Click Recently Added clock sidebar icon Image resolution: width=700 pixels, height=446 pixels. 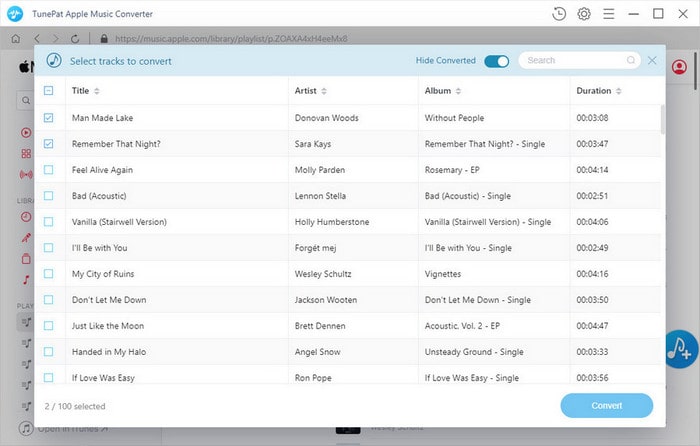pyautogui.click(x=26, y=217)
